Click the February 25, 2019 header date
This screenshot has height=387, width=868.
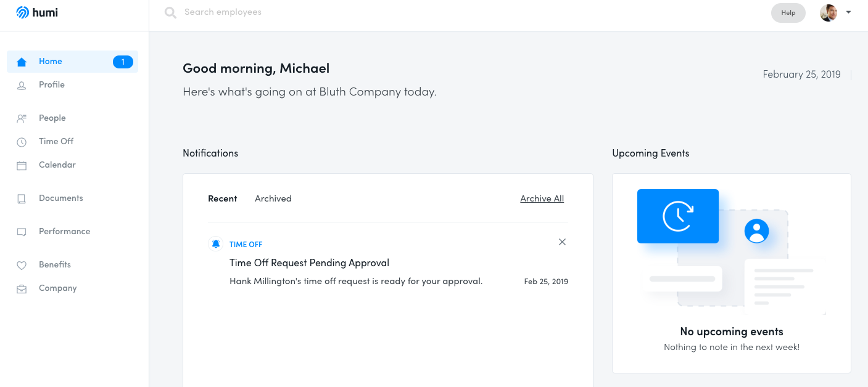coord(802,75)
